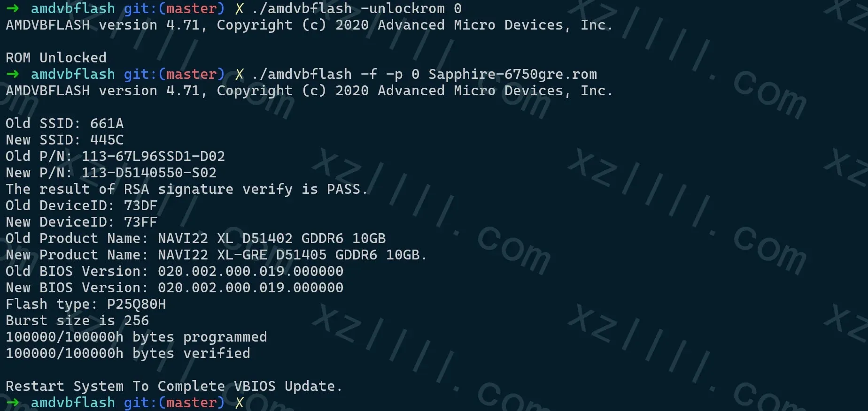868x411 pixels.
Task: Click the "Restart System To Complete VBIOS Update" message
Action: pos(174,386)
